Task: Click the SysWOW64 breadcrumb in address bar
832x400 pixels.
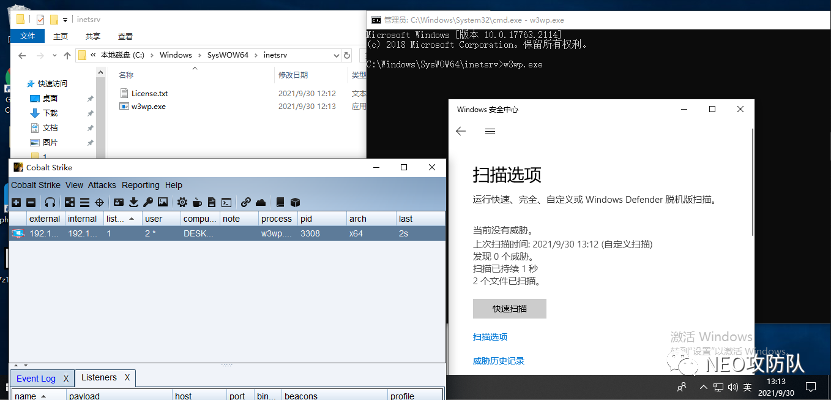Action: click(227, 55)
